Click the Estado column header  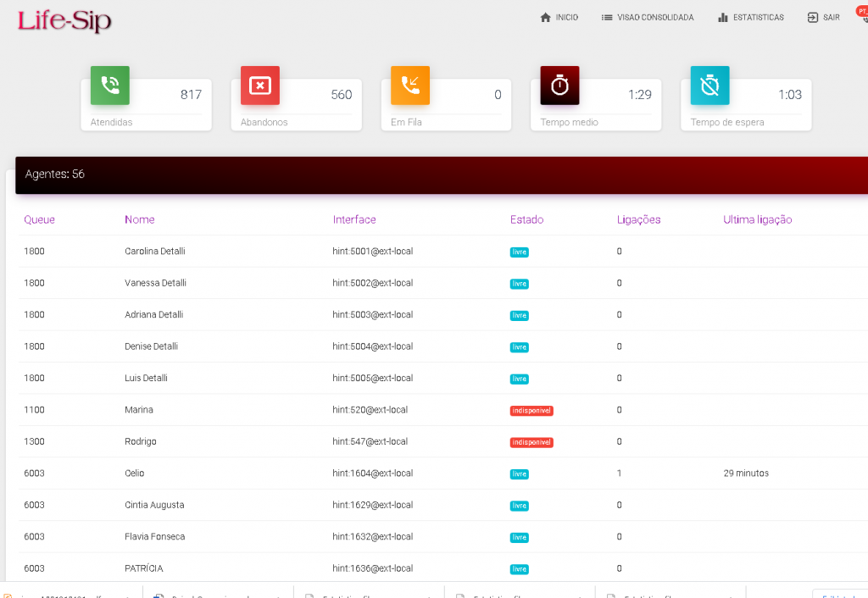(x=526, y=219)
